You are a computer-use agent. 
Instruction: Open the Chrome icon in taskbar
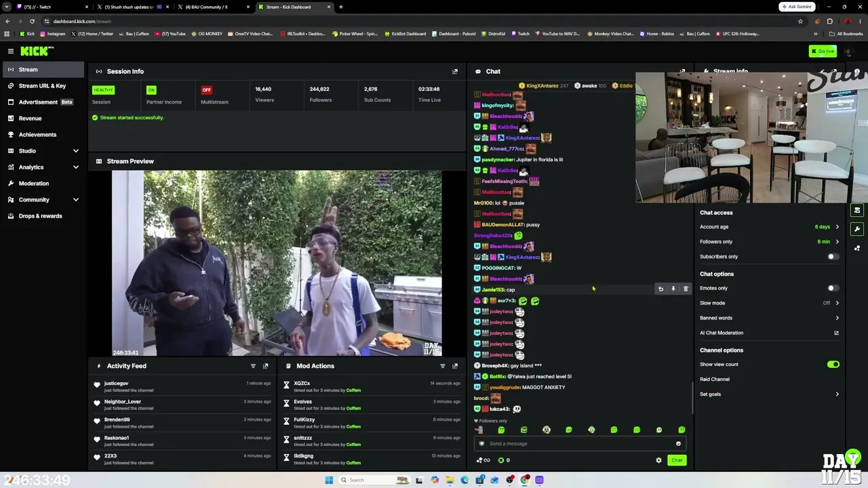pos(525,480)
